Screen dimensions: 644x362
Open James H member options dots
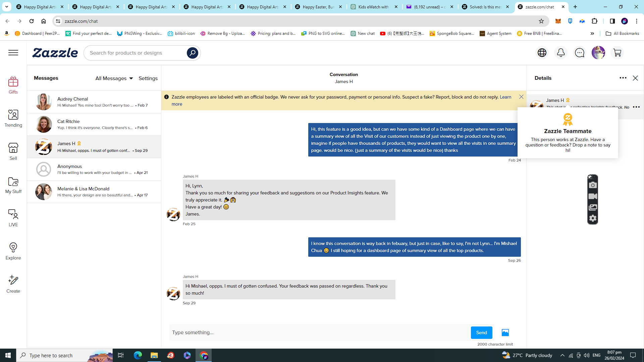(636, 107)
